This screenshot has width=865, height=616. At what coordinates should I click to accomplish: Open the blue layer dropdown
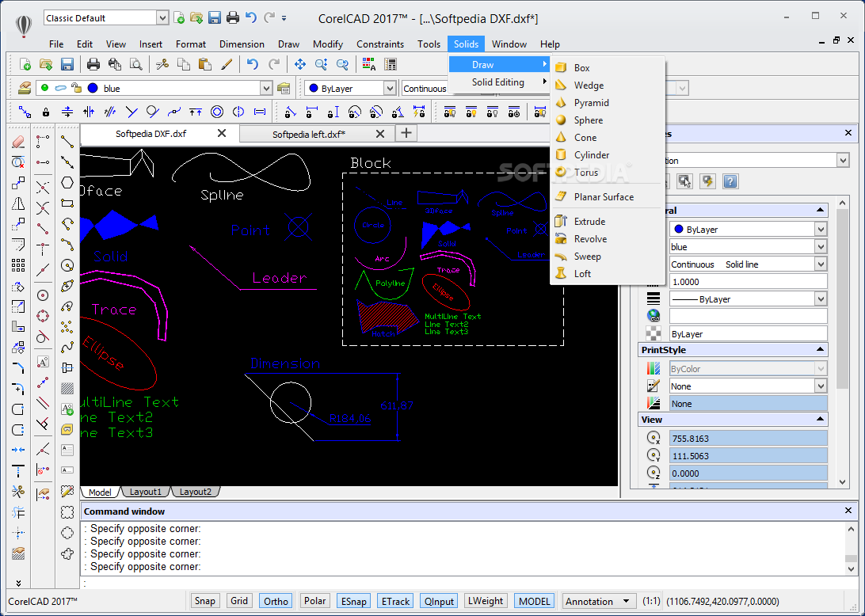pyautogui.click(x=266, y=88)
